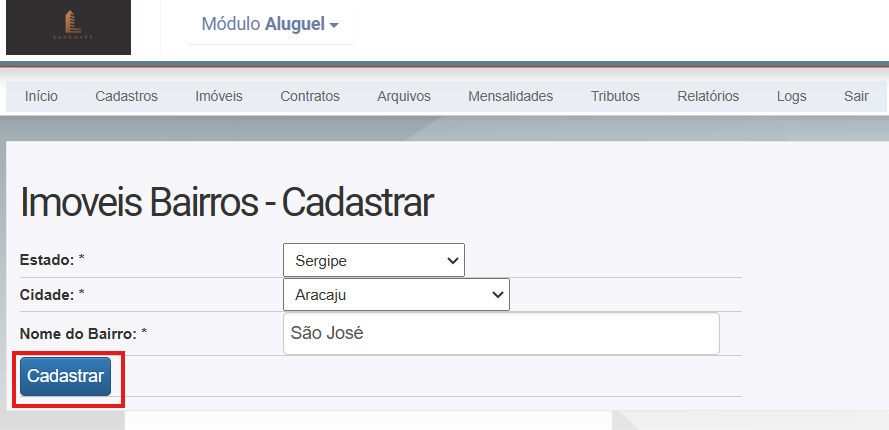Open the Arquivos menu
889x430 pixels.
coord(404,96)
